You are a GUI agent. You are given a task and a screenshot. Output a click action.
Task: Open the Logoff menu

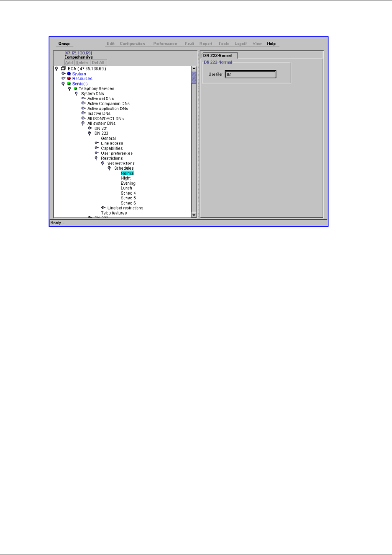[x=241, y=44]
